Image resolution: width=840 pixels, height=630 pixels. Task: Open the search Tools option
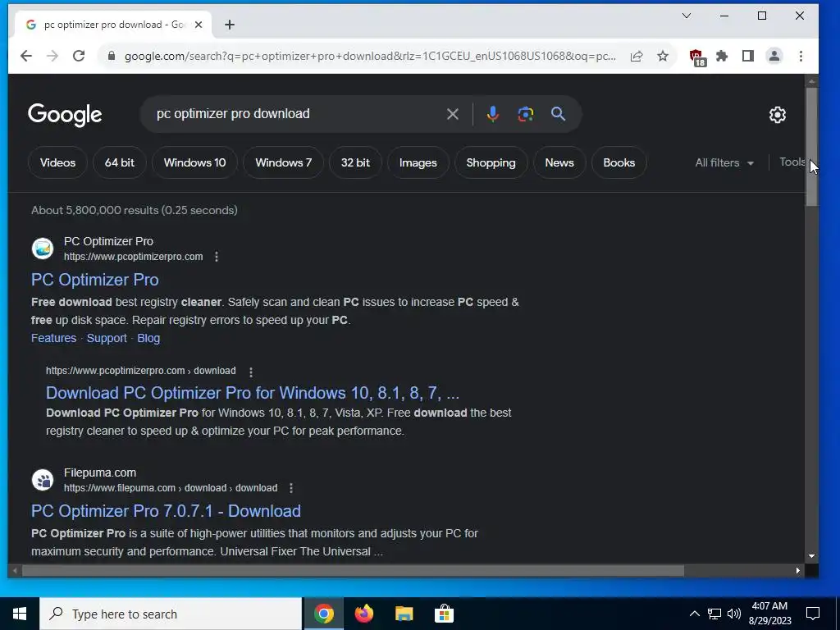pyautogui.click(x=792, y=162)
